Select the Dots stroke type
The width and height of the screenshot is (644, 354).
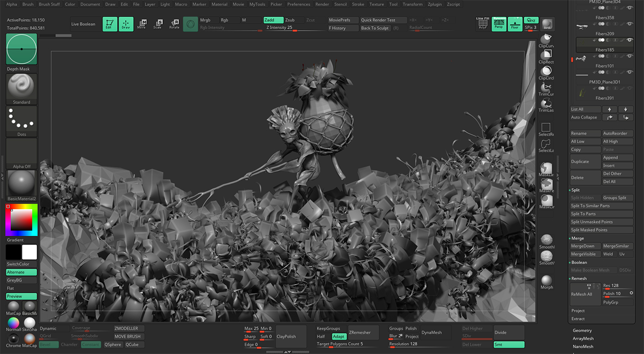point(22,119)
